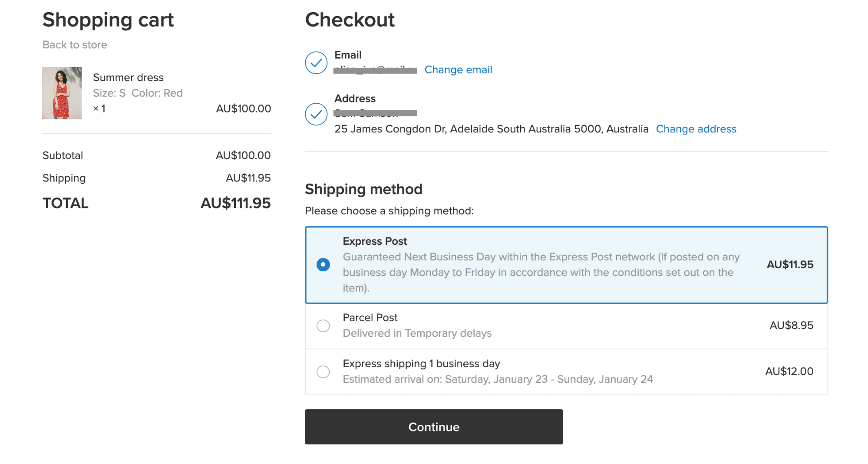Choose the Parcel Post radio button

coord(323,326)
